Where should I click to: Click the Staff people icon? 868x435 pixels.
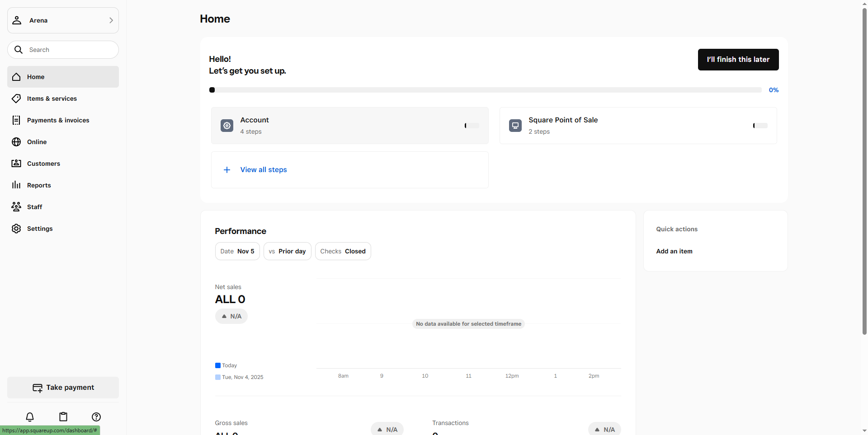click(x=16, y=206)
